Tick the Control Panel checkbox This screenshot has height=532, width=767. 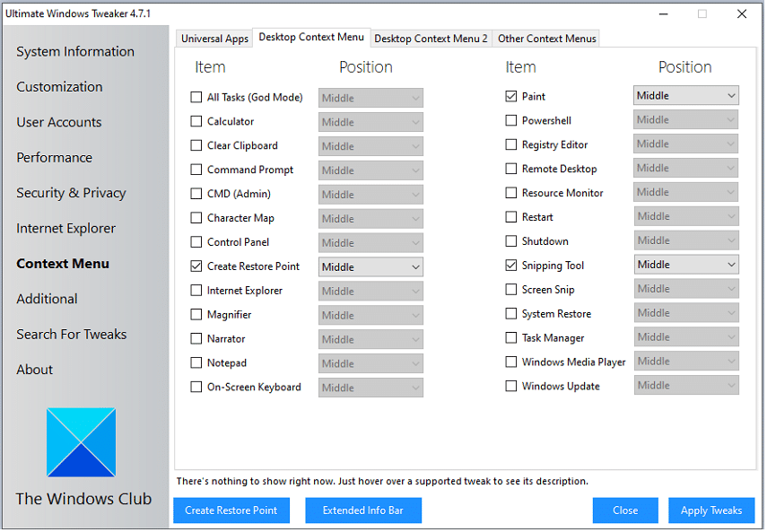click(x=196, y=242)
